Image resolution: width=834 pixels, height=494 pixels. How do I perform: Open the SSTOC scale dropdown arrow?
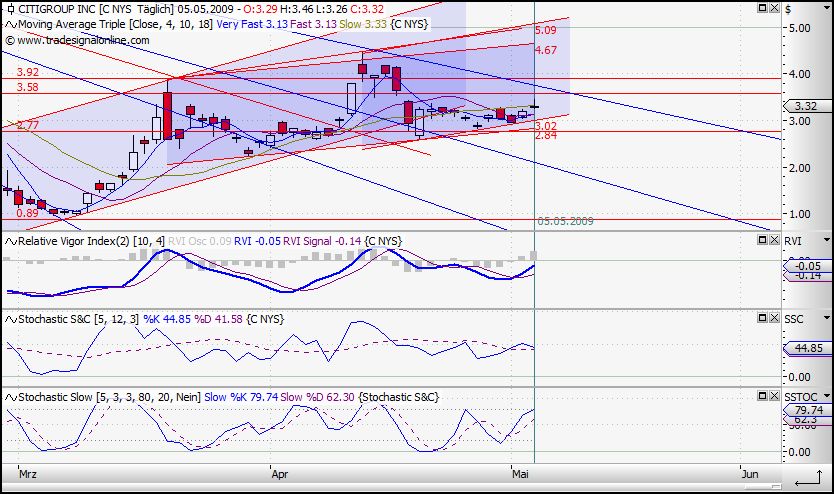(x=827, y=396)
